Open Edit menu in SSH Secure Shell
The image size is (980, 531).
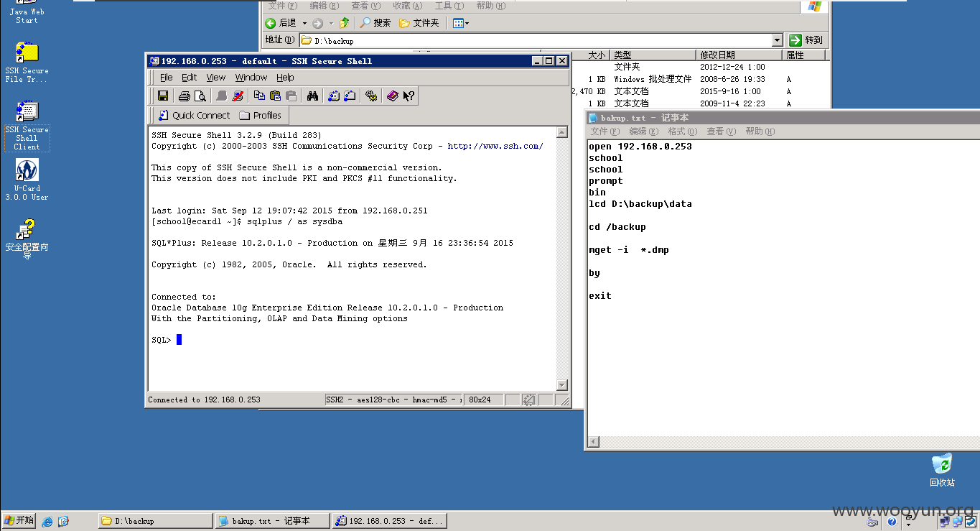[189, 78]
